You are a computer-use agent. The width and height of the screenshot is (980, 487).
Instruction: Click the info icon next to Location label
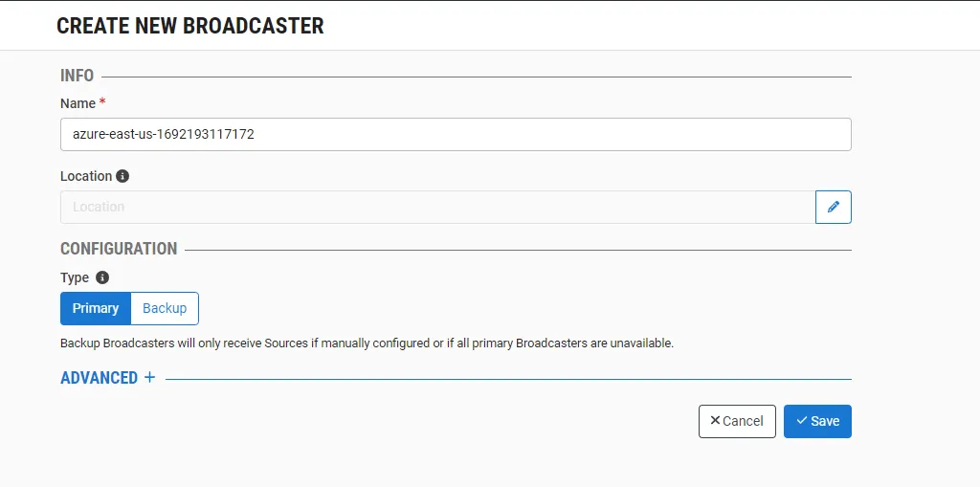pos(123,176)
